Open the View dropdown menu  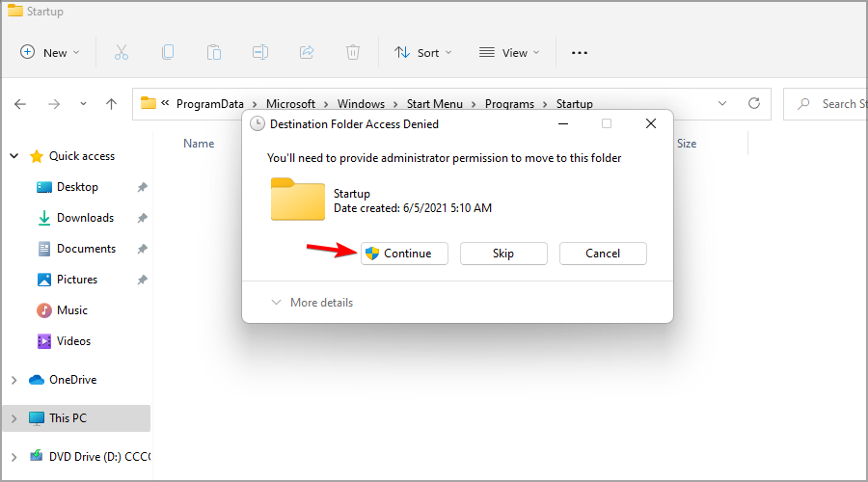[509, 53]
